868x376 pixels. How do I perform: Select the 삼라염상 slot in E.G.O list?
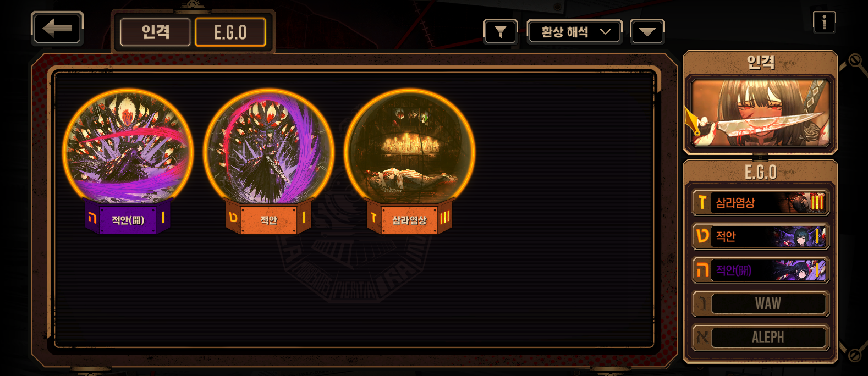pos(760,203)
